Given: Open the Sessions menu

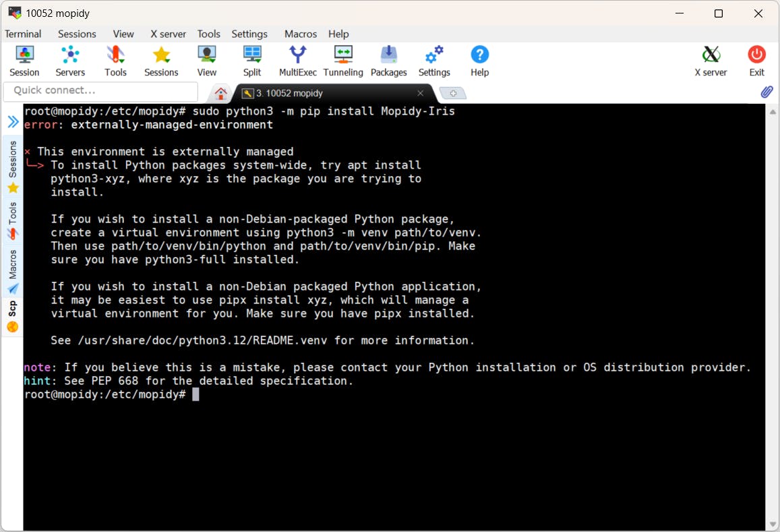Looking at the screenshot, I should coord(77,34).
